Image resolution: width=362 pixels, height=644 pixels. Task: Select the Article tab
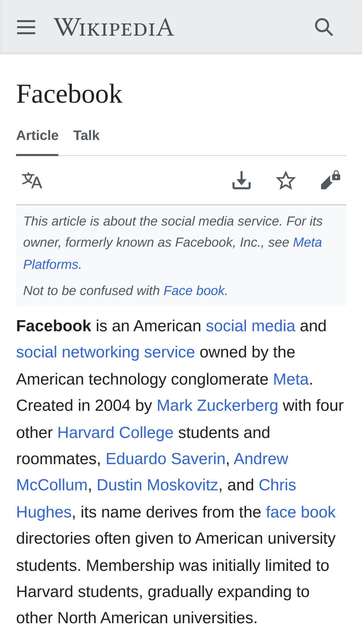37,136
